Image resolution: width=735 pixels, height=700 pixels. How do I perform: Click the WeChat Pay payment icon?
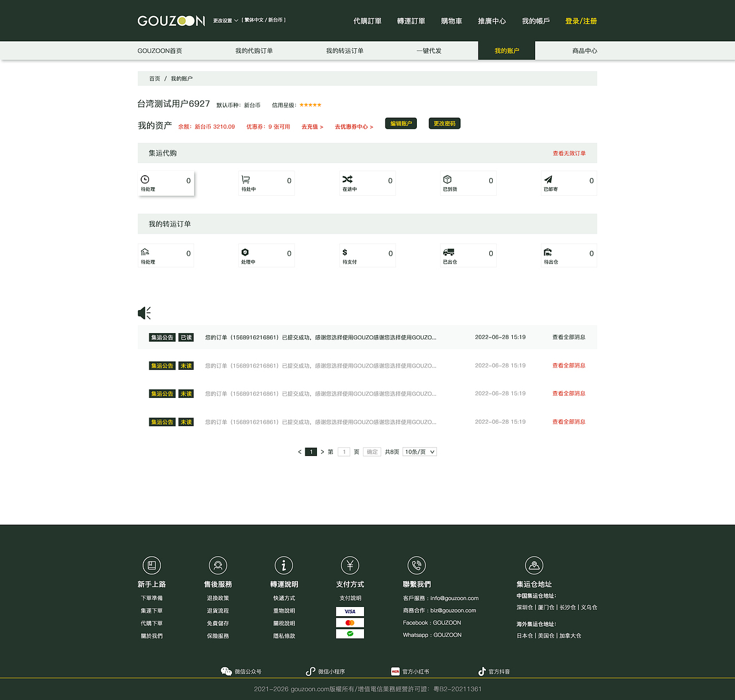click(350, 634)
